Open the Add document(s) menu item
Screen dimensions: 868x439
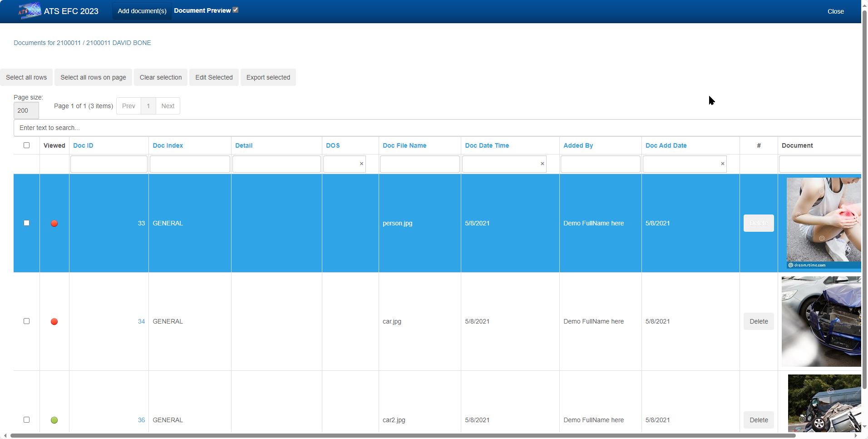pos(142,11)
